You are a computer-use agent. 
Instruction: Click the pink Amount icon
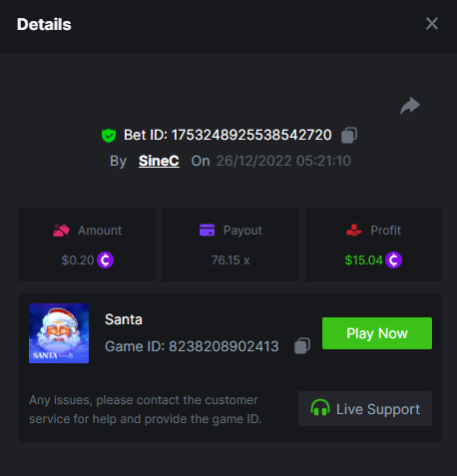[x=61, y=231]
